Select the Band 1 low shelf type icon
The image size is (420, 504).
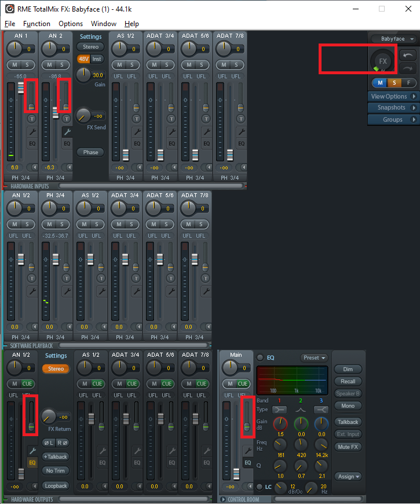click(280, 409)
